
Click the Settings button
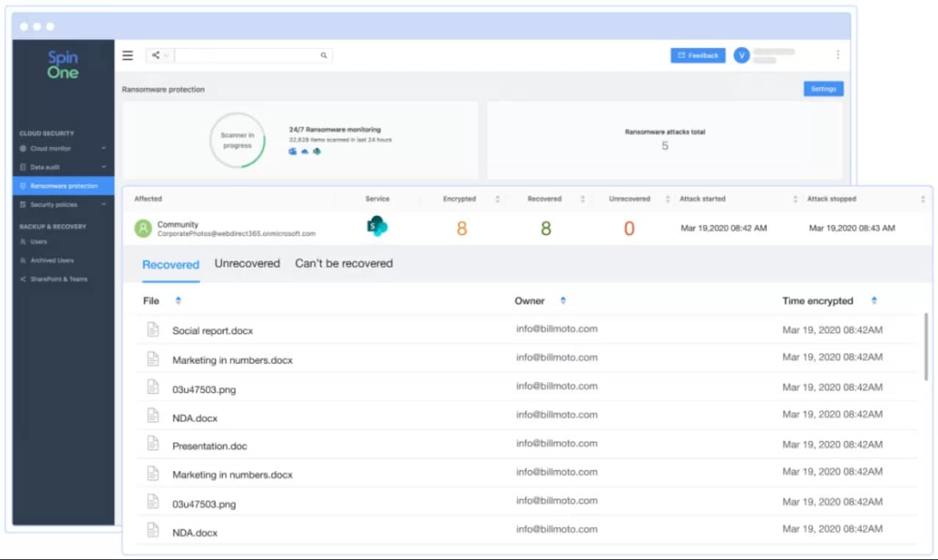point(823,88)
